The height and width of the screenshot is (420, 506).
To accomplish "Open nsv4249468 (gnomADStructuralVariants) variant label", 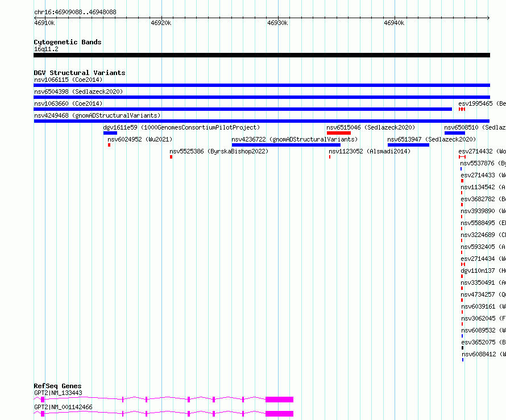I will (97, 115).
